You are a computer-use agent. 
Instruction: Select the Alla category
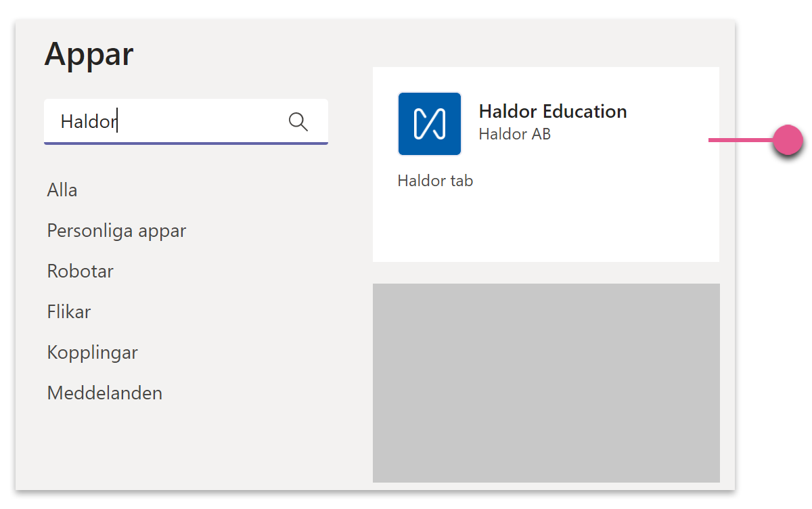click(x=62, y=190)
